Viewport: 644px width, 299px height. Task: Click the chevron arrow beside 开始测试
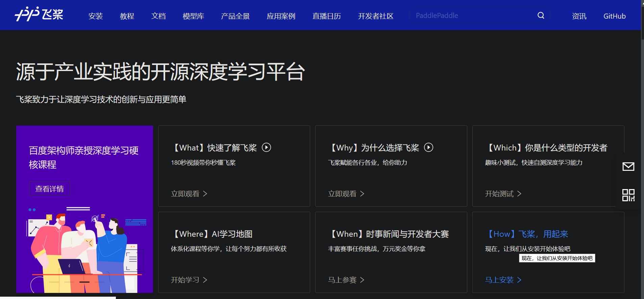pos(519,194)
